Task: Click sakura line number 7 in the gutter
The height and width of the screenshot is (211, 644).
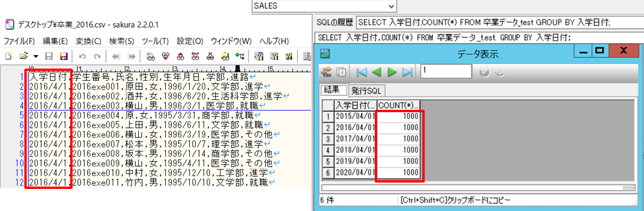Action: click(22, 134)
